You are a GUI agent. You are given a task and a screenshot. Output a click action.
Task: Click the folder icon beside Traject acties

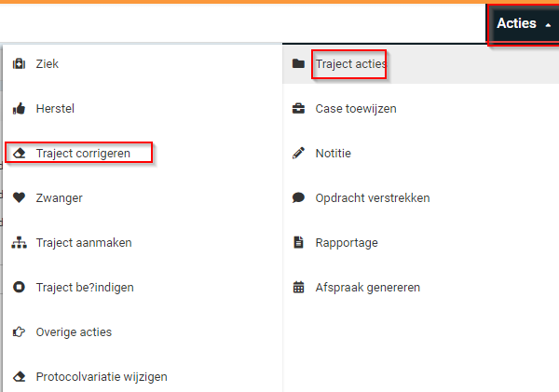(x=298, y=64)
